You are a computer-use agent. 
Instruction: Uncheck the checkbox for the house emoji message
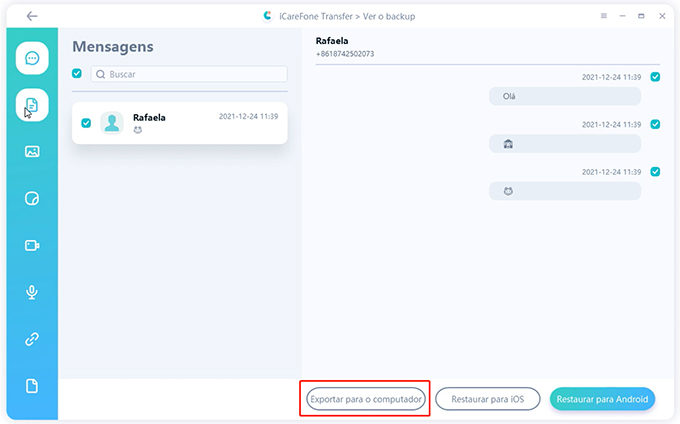point(655,124)
